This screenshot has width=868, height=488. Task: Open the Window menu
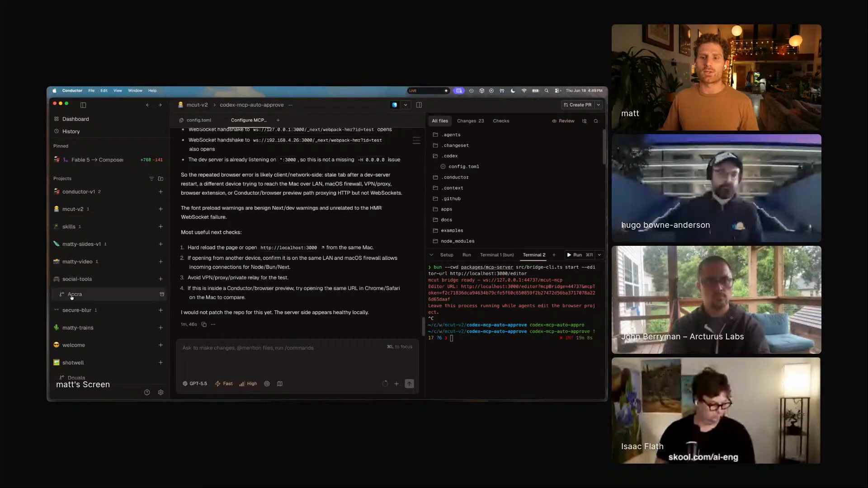point(135,91)
